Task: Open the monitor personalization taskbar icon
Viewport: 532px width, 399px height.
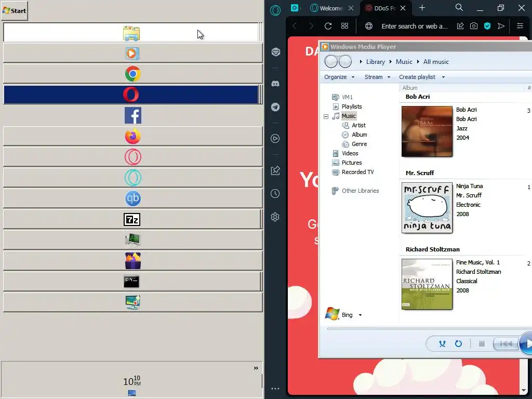Action: tap(132, 302)
